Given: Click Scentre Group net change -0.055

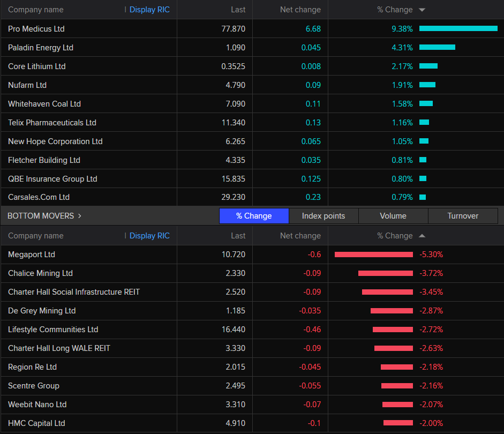Looking at the screenshot, I should (x=310, y=386).
